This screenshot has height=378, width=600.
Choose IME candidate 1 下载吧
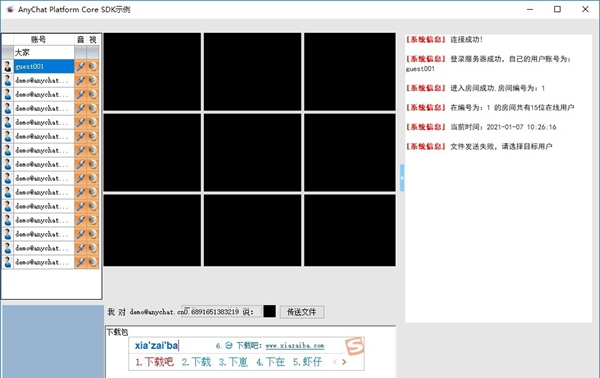tap(155, 362)
